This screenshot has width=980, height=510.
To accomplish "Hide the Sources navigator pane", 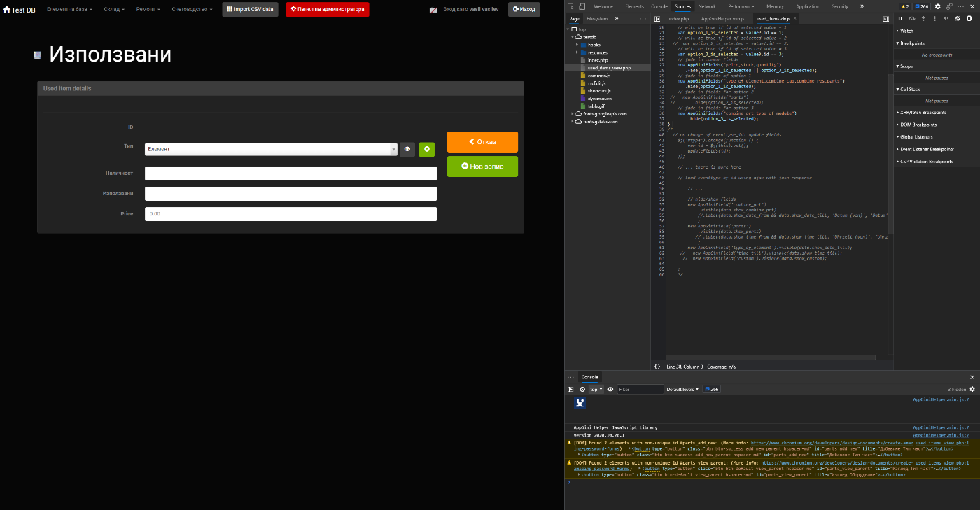I will click(657, 18).
